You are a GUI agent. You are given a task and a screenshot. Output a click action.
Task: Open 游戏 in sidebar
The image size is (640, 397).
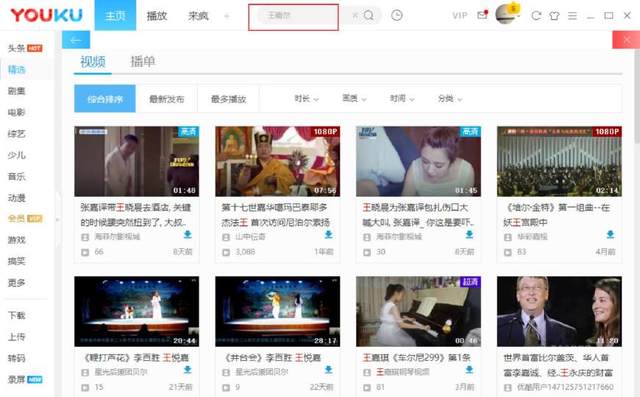[x=17, y=240]
